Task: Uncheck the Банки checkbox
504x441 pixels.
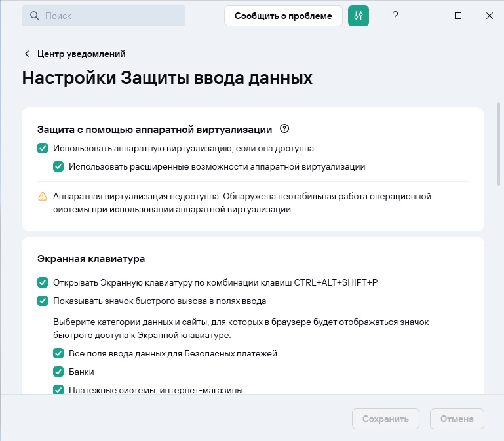Action: coord(58,372)
